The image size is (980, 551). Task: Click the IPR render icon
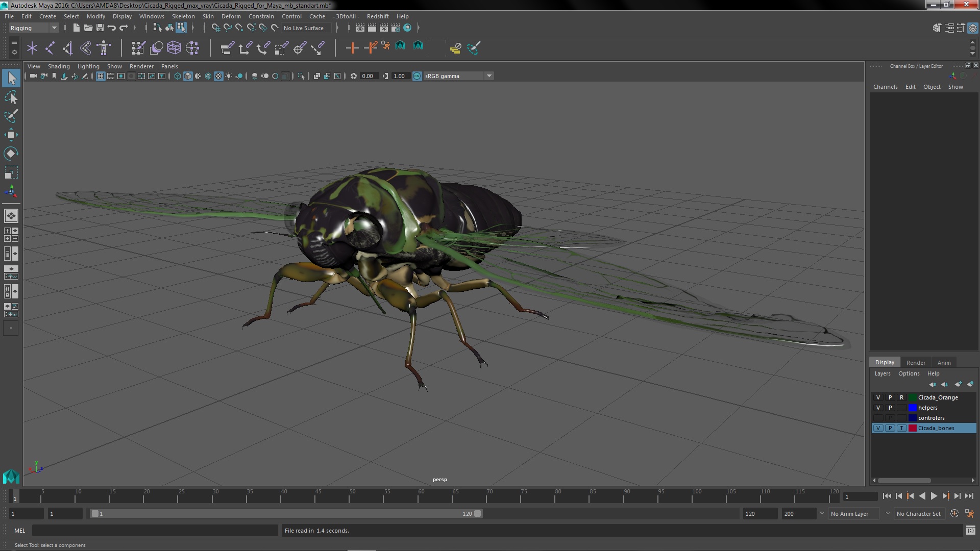tap(383, 28)
